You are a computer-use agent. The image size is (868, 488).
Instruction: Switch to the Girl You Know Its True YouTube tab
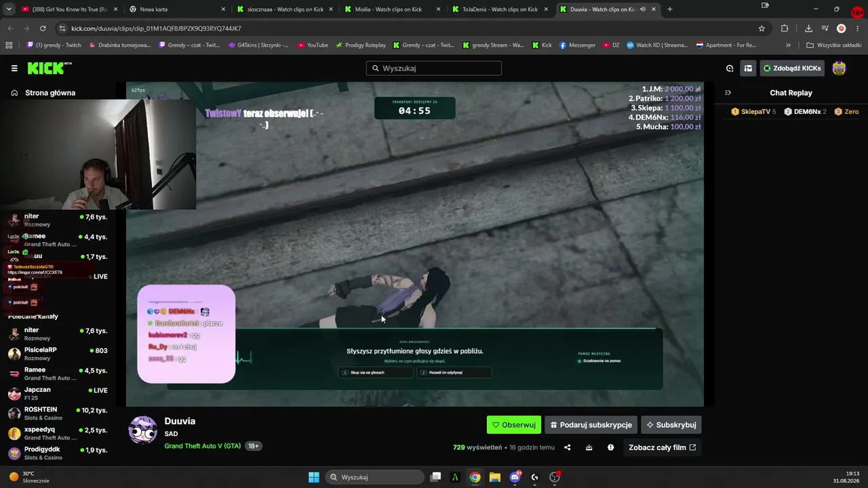tap(69, 9)
